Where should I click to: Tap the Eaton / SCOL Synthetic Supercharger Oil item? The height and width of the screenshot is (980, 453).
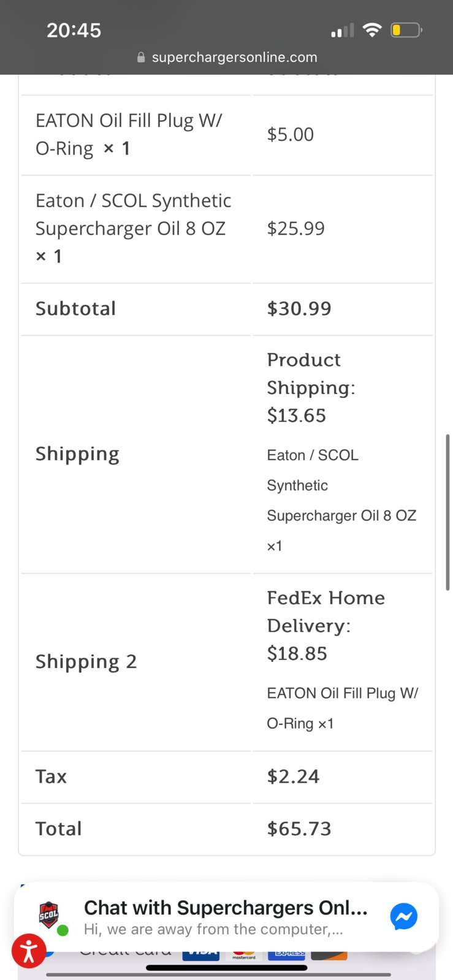tap(133, 228)
